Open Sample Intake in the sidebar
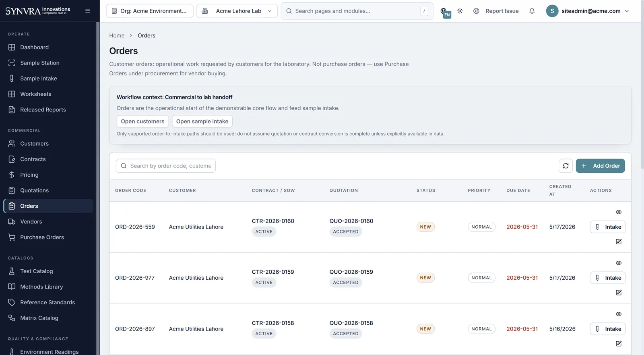 tap(48, 78)
